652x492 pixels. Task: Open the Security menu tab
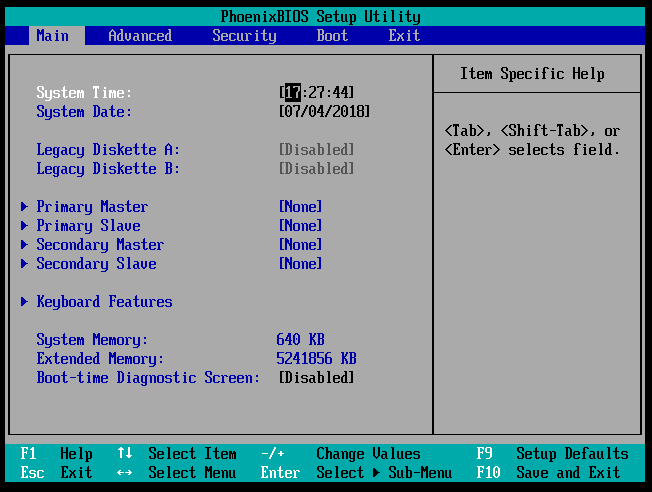(x=244, y=36)
